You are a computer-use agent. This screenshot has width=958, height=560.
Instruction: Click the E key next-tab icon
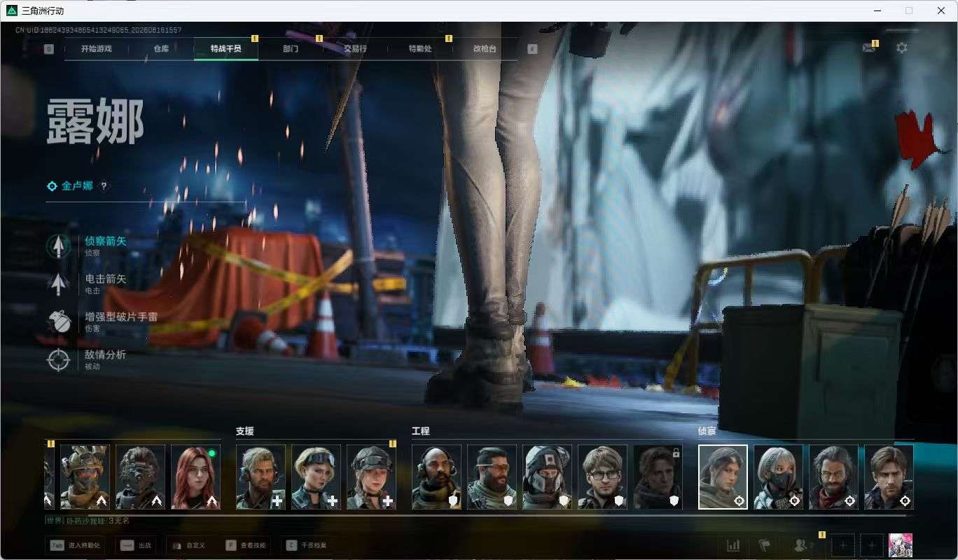click(x=532, y=49)
